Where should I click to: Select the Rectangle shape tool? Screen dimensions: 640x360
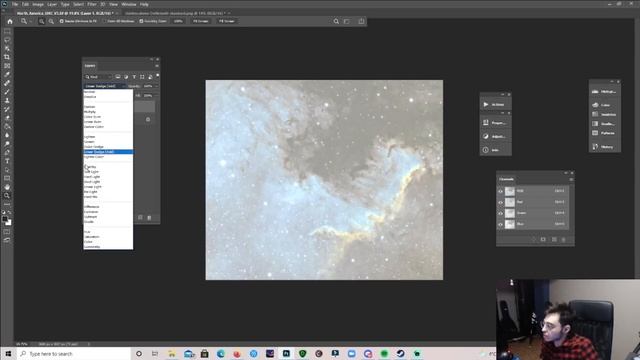coord(7,178)
